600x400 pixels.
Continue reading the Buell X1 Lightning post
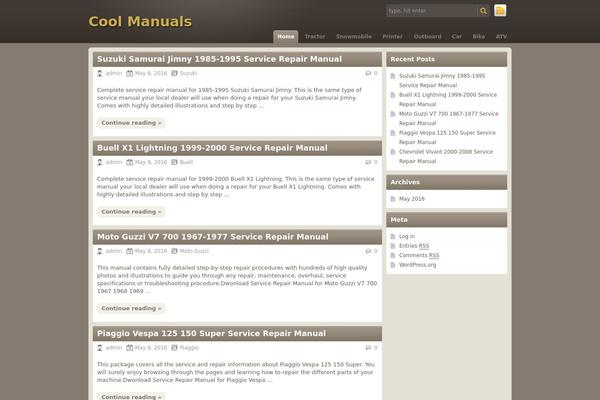131,212
